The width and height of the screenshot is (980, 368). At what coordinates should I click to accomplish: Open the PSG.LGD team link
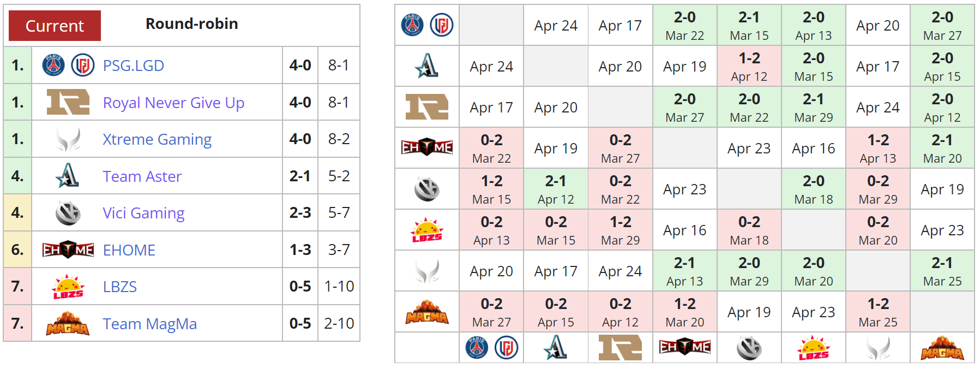(134, 66)
